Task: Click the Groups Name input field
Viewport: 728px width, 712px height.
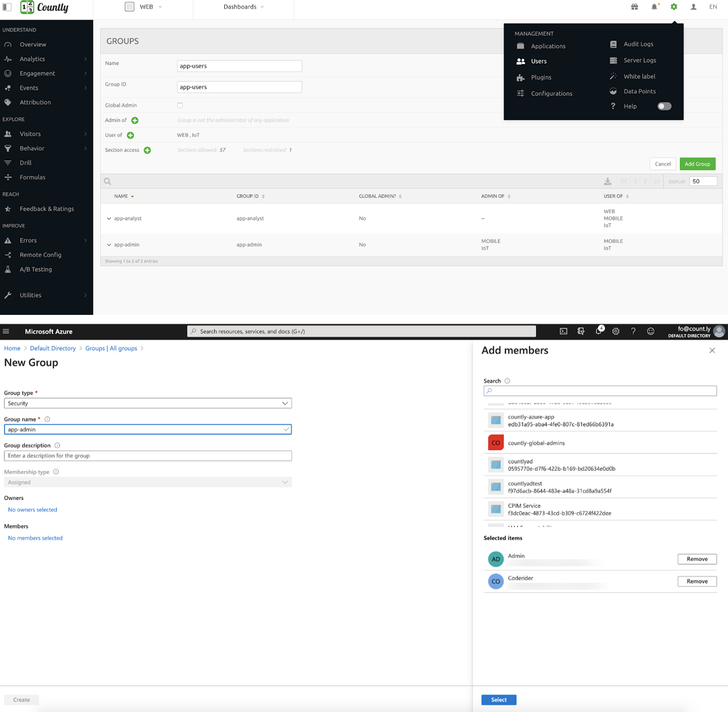Action: (240, 66)
